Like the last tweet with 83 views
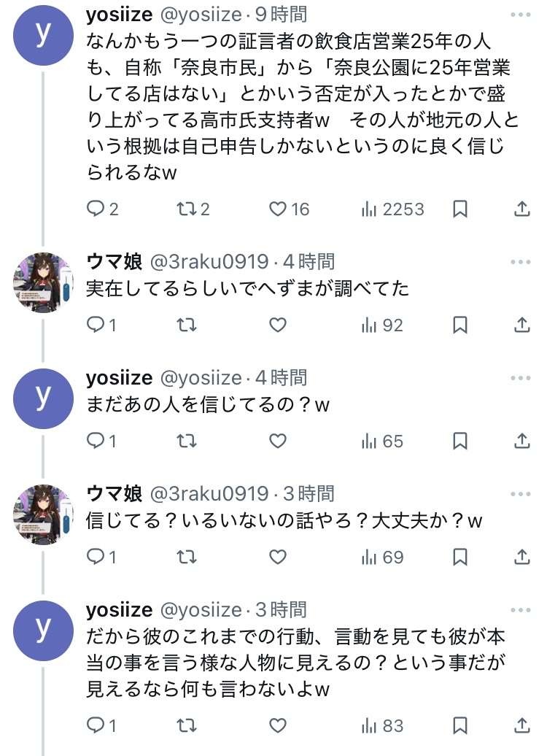 point(278,725)
